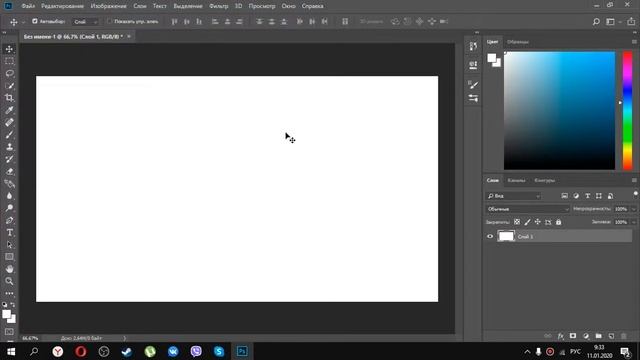Screen dimensions: 640x360
Task: Expand the opacity 100% dropdown arrow
Action: tap(633, 209)
